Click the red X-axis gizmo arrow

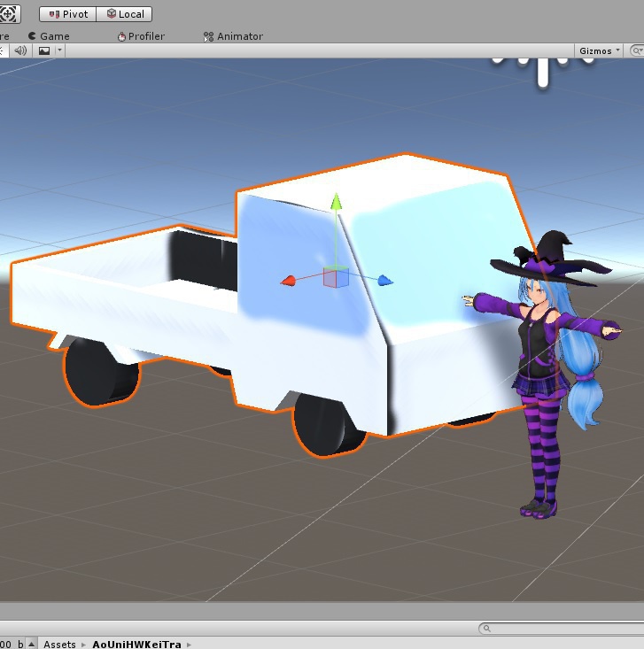click(x=288, y=281)
